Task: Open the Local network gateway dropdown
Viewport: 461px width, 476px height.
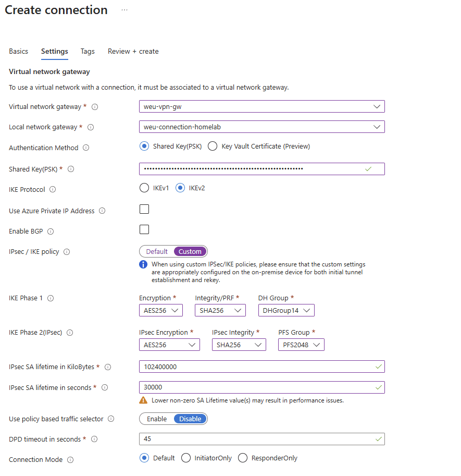Action: pyautogui.click(x=261, y=127)
